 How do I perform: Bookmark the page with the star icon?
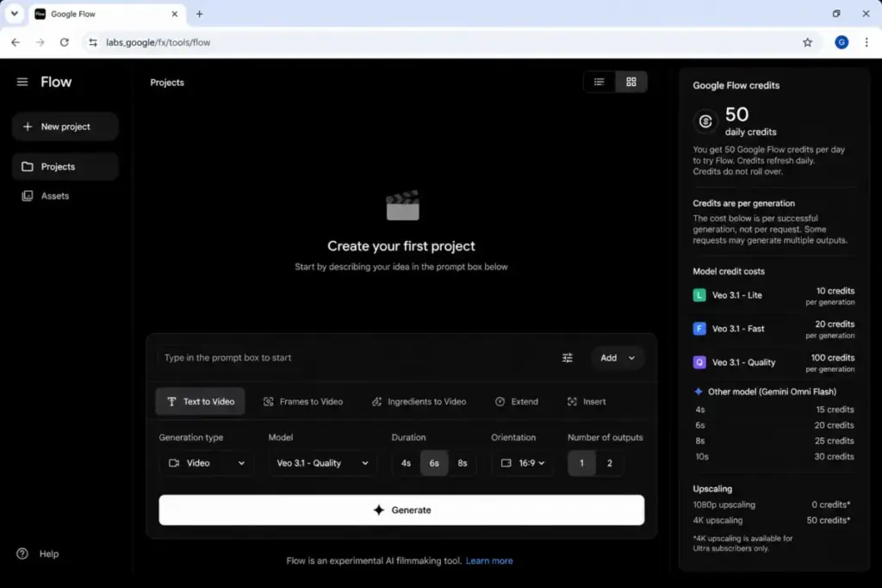pos(808,42)
